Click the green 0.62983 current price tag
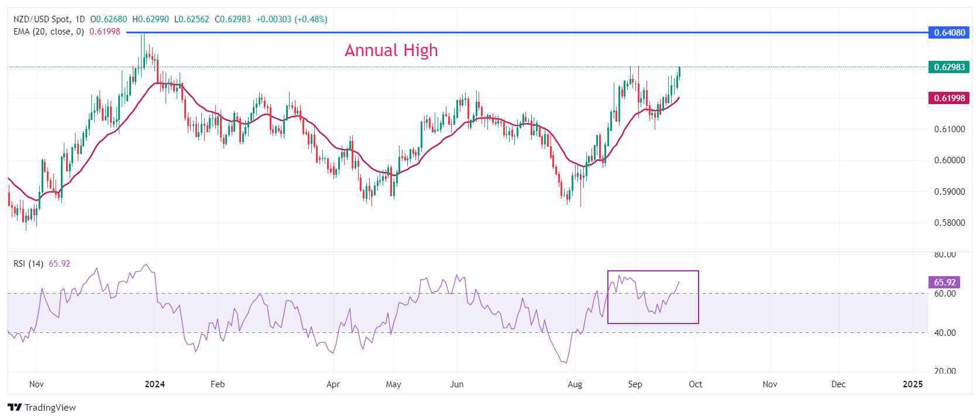 (x=949, y=67)
